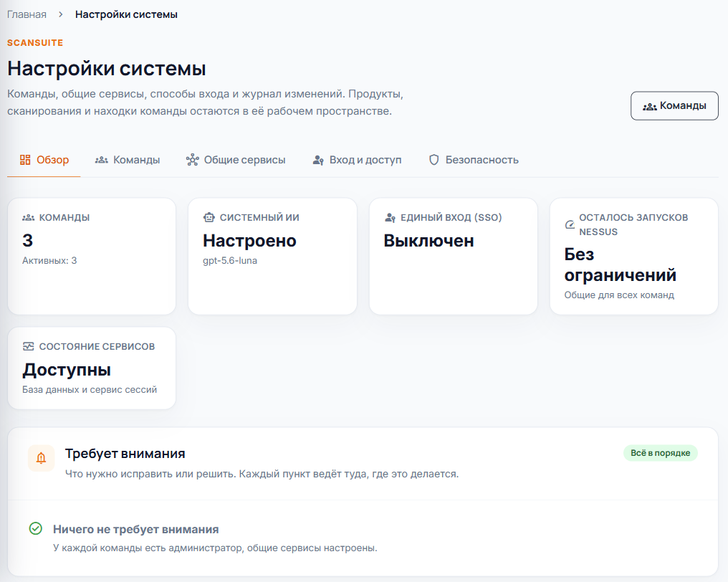Click the Общие сервисы network icon

pos(192,160)
